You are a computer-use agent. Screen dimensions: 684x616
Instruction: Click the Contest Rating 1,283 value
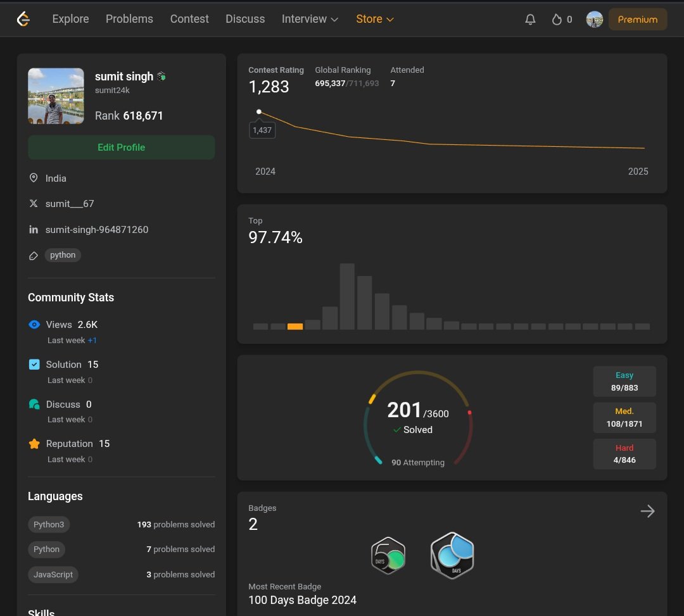(x=269, y=87)
